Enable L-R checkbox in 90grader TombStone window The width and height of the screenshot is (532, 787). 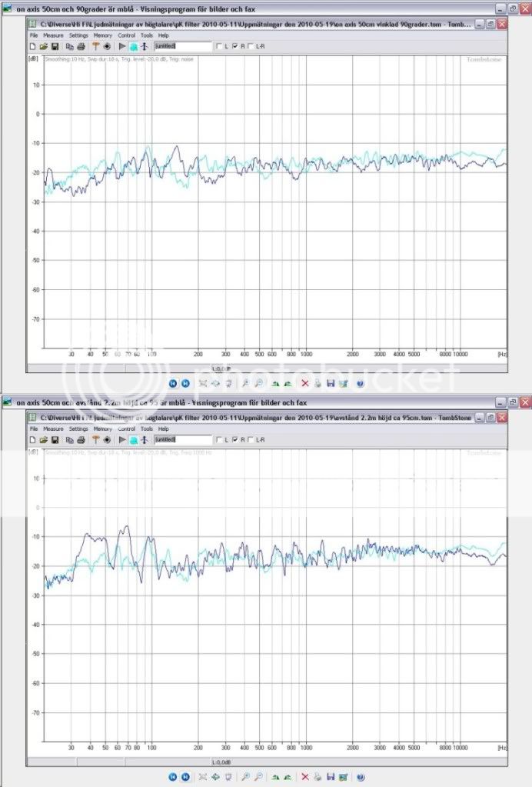pos(251,46)
